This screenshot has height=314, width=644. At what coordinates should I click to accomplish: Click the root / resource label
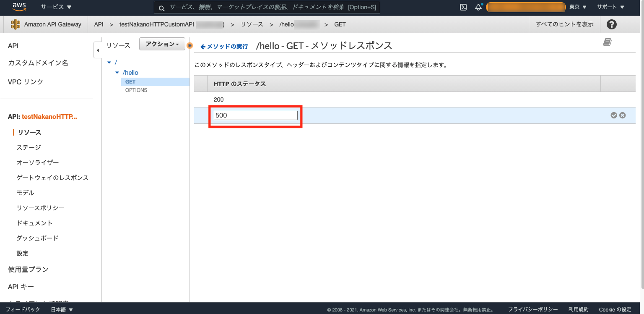pos(116,62)
